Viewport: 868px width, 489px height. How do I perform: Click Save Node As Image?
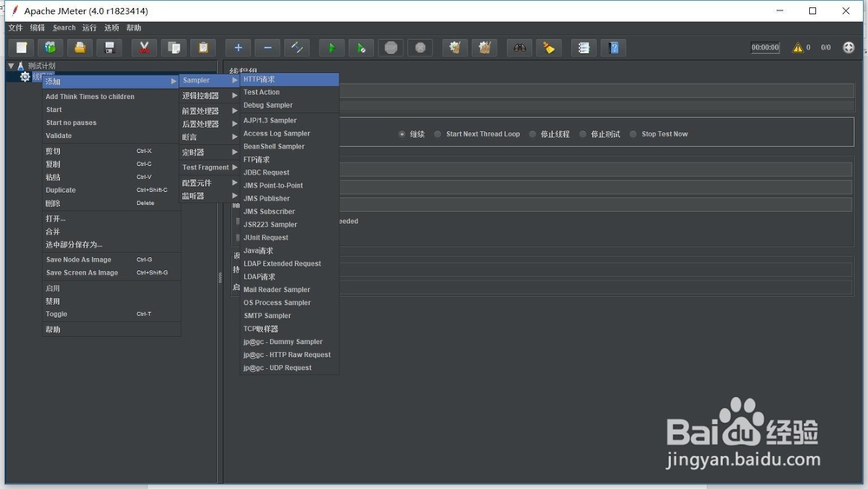coord(111,260)
